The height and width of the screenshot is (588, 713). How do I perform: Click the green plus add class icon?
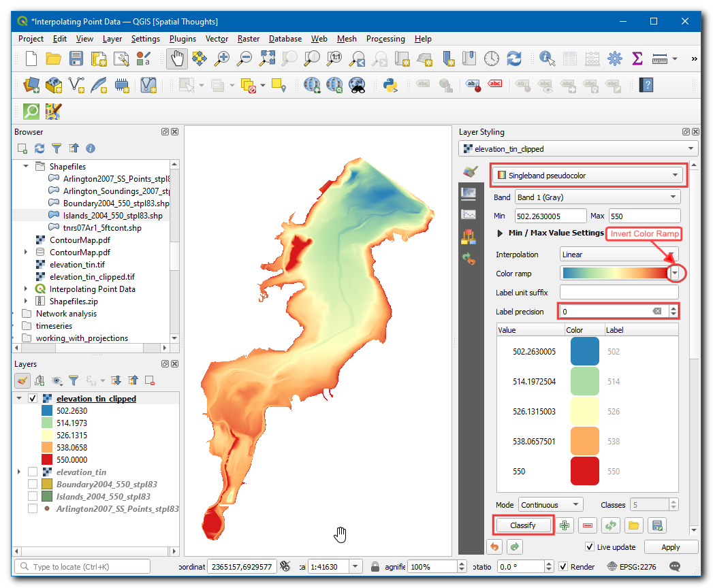(x=565, y=525)
